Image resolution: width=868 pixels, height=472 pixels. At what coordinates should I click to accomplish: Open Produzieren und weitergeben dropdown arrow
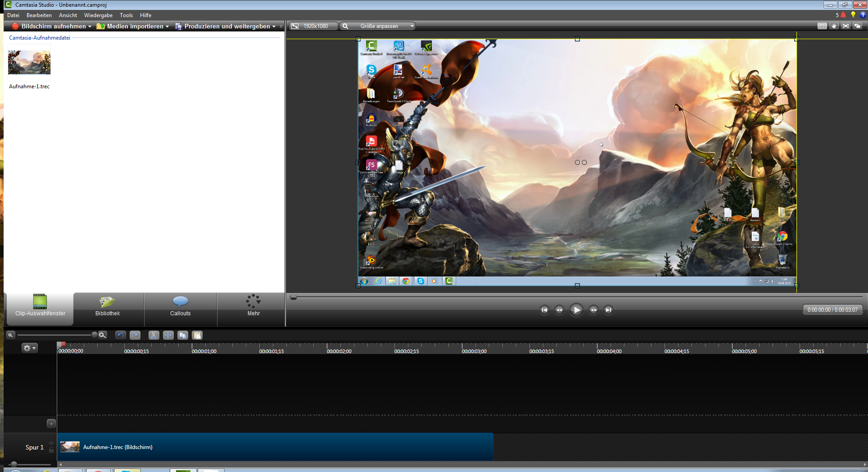(274, 27)
